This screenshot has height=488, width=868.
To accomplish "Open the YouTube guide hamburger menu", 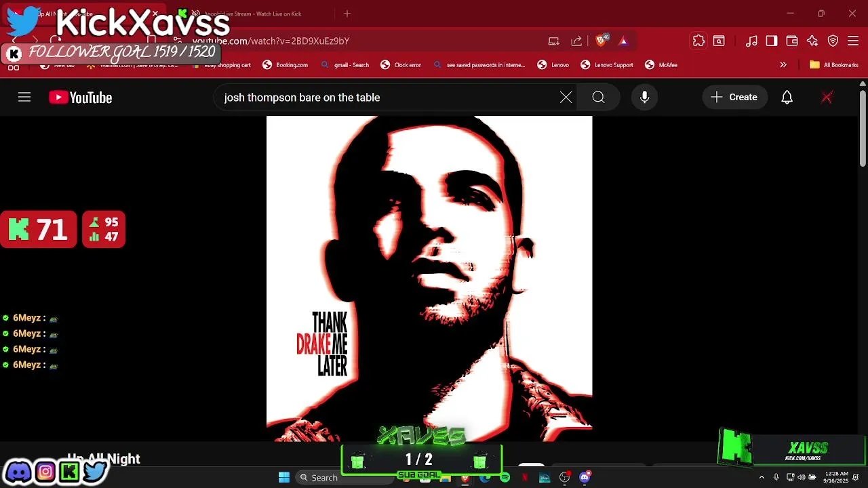I will (x=24, y=98).
